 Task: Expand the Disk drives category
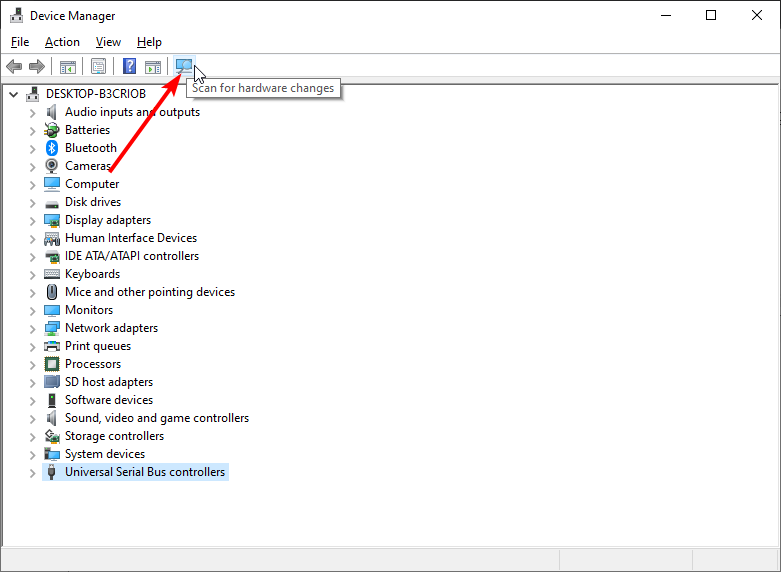point(32,202)
